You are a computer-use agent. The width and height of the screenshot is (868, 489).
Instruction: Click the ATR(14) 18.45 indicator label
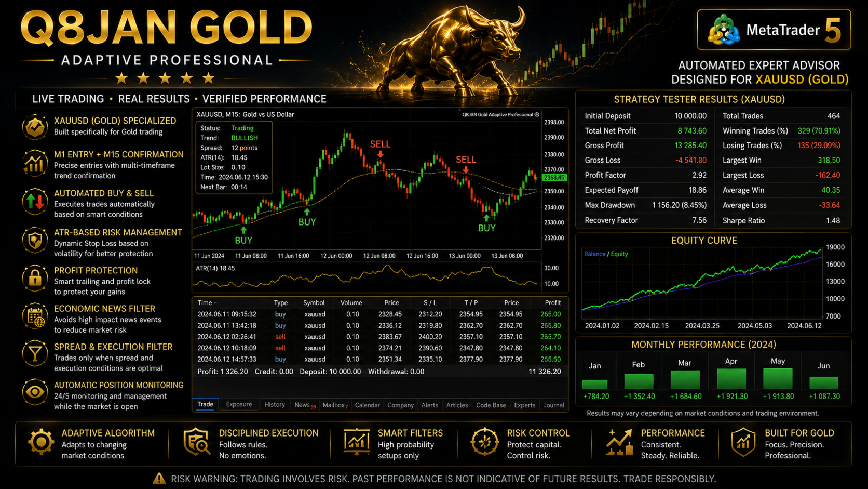tap(215, 268)
